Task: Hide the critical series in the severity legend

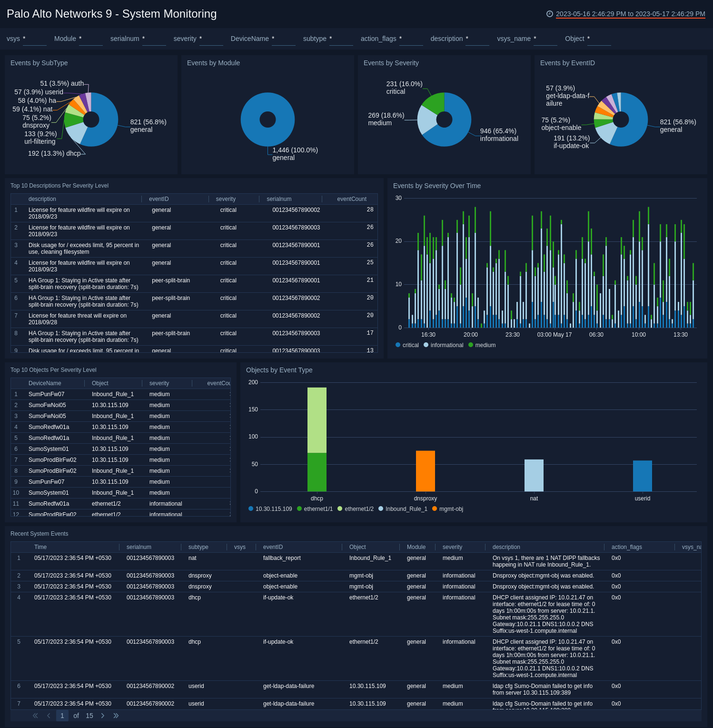Action: (x=407, y=345)
